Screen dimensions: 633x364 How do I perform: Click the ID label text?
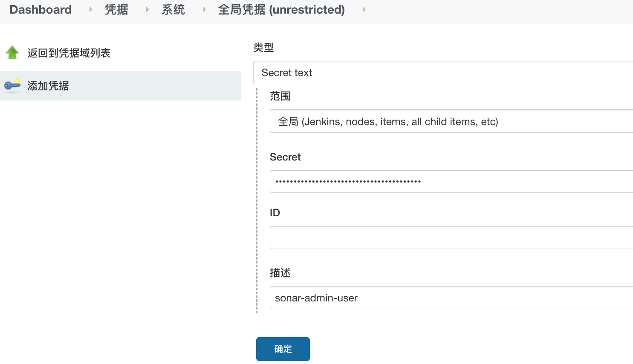275,213
